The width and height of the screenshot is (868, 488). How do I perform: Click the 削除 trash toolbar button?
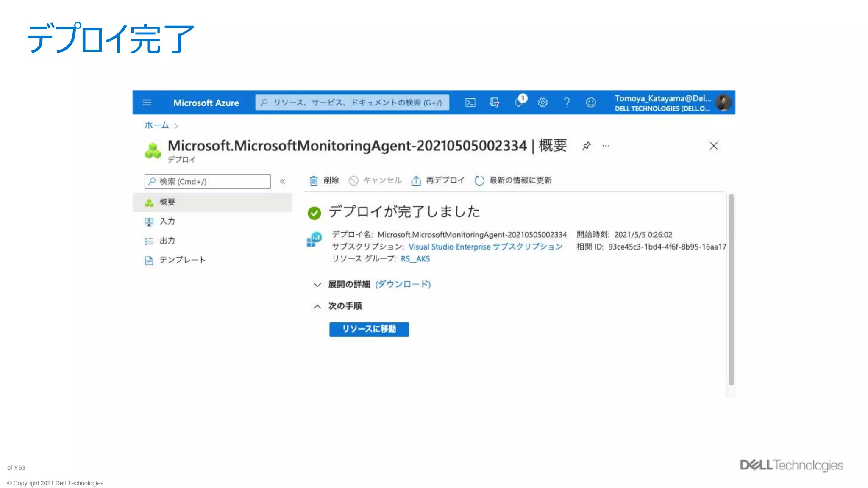point(324,180)
